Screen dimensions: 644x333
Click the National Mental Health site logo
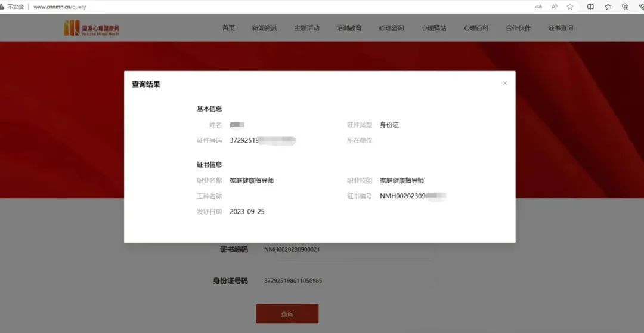coord(92,28)
